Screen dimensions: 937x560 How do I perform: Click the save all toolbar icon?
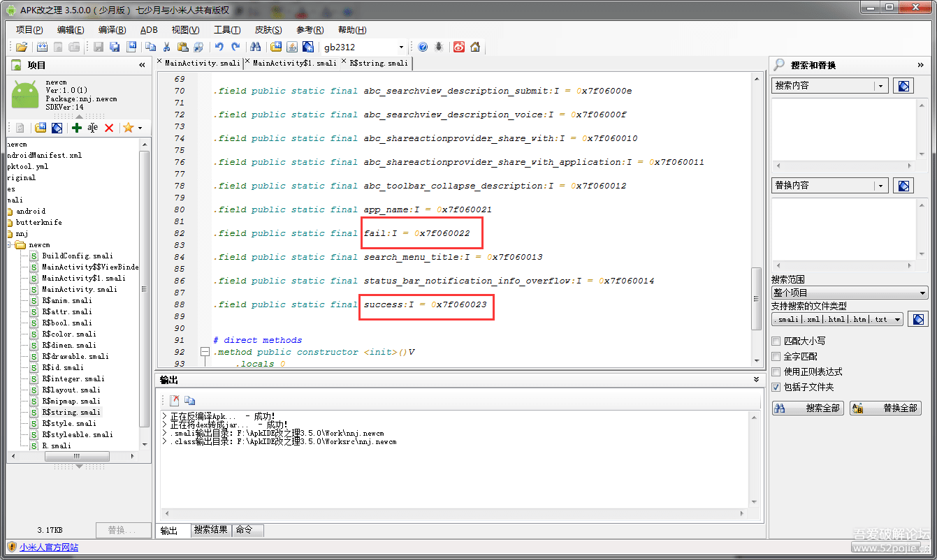[x=115, y=47]
